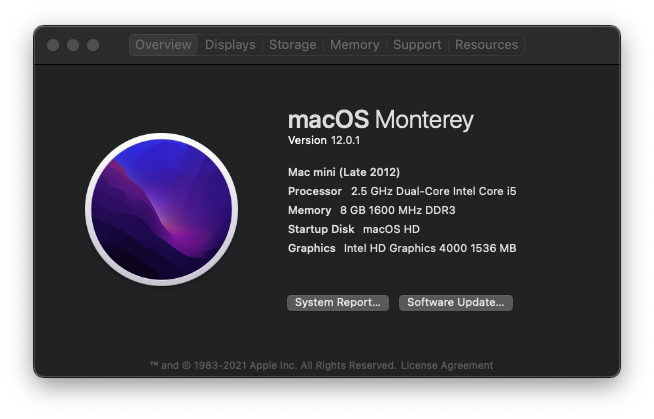
Task: Open the Storage tab
Action: pyautogui.click(x=292, y=45)
